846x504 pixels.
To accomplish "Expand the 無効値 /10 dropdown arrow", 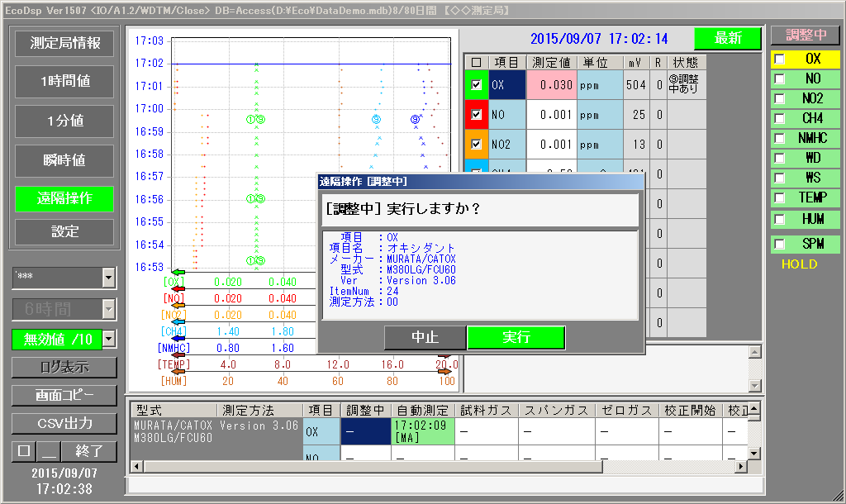I will pos(108,338).
